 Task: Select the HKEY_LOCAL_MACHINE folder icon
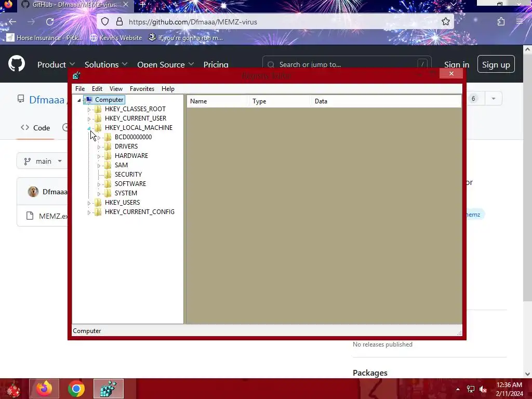[x=98, y=128]
